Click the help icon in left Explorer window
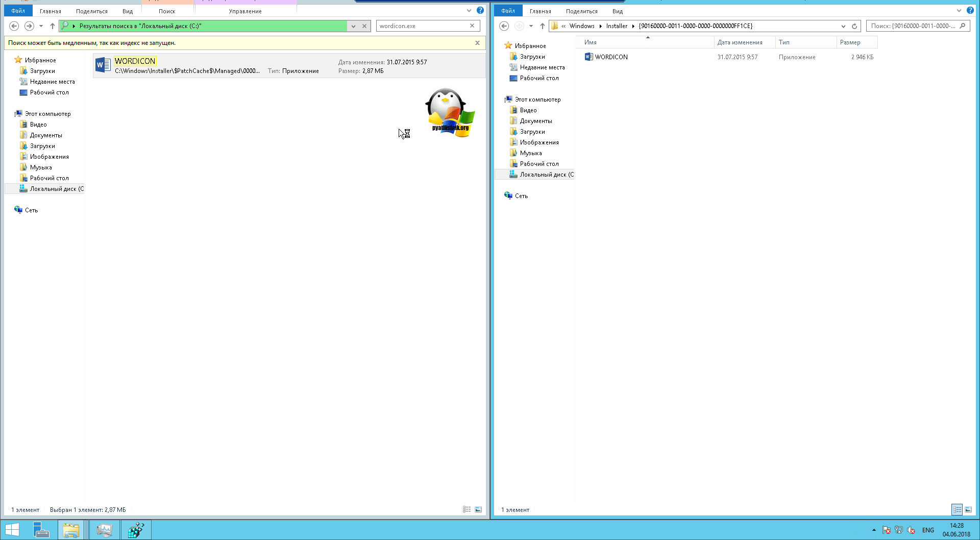Image resolution: width=980 pixels, height=540 pixels. [x=480, y=10]
